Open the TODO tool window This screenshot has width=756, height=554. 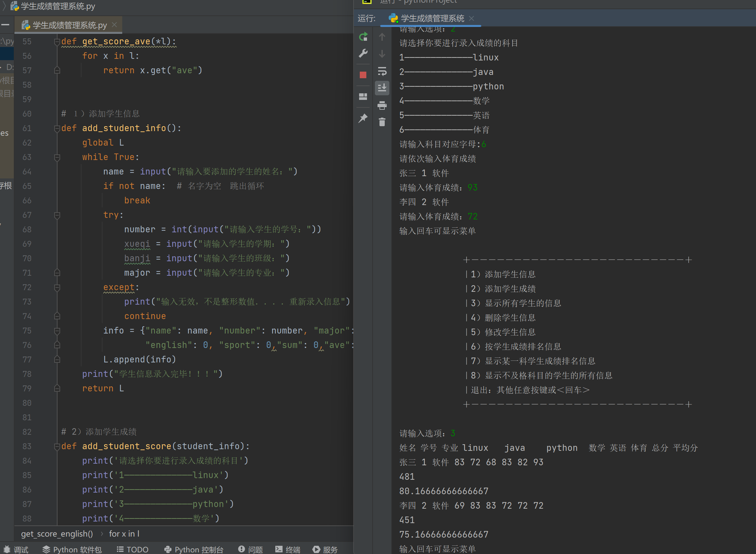pos(133,549)
